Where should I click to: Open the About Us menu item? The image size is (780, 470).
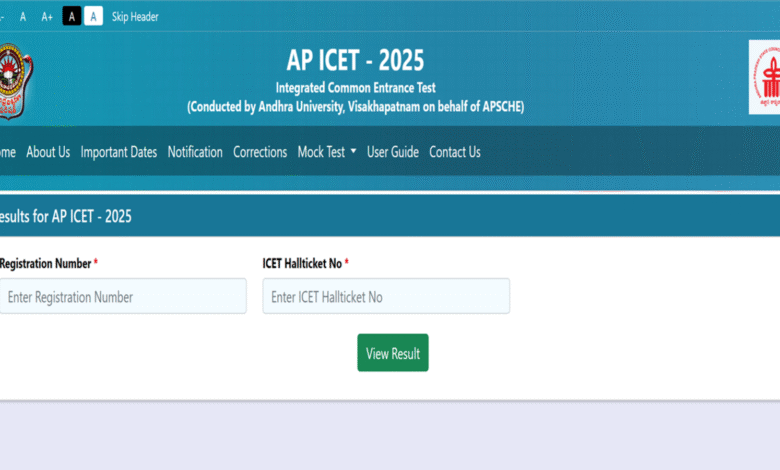48,152
